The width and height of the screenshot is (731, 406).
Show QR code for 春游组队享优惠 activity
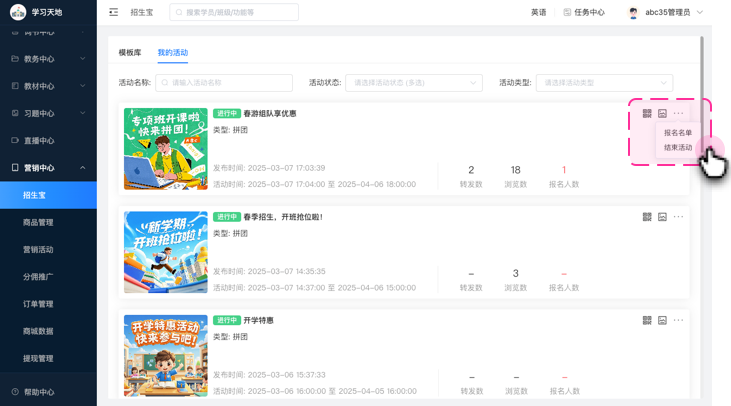pyautogui.click(x=647, y=113)
